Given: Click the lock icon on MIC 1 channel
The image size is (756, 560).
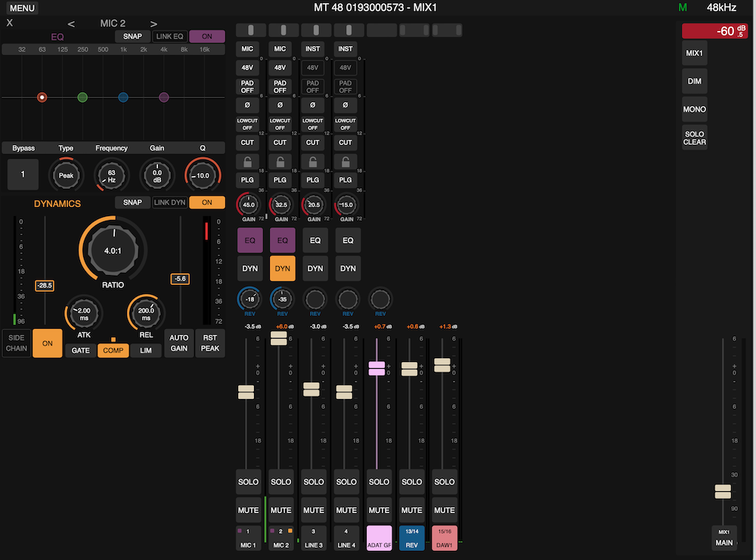Looking at the screenshot, I should [247, 161].
